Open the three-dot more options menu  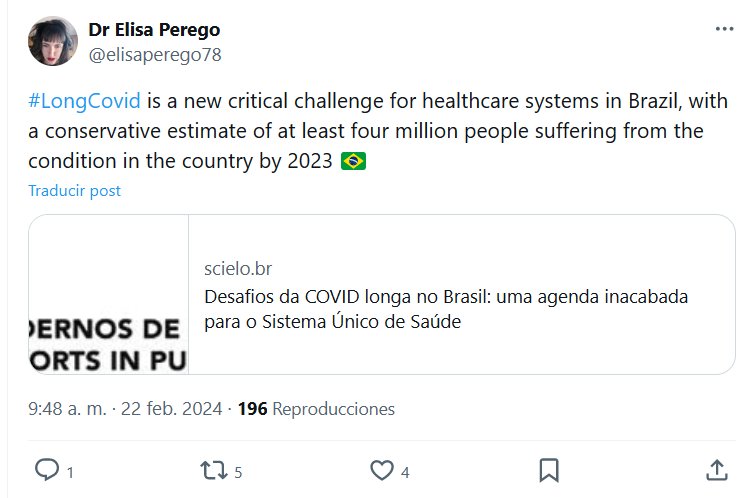[724, 29]
